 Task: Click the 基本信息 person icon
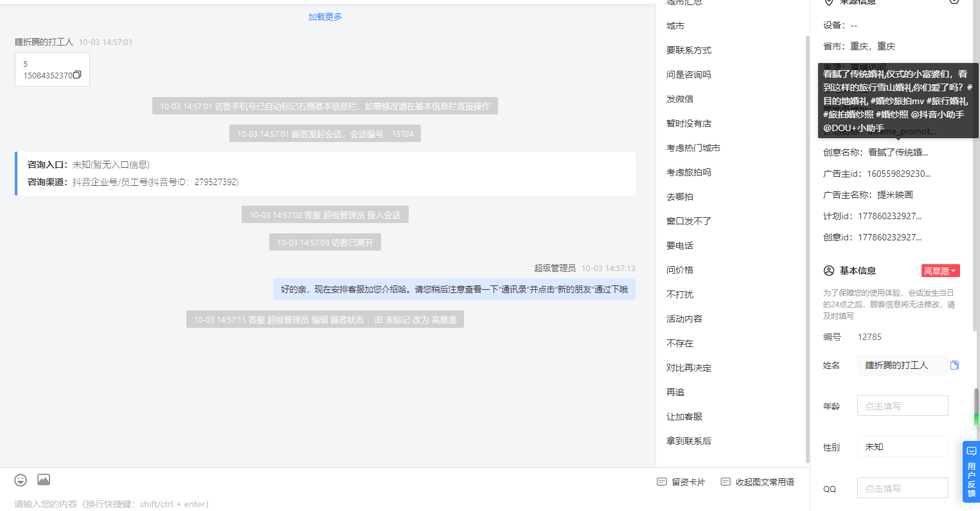829,271
